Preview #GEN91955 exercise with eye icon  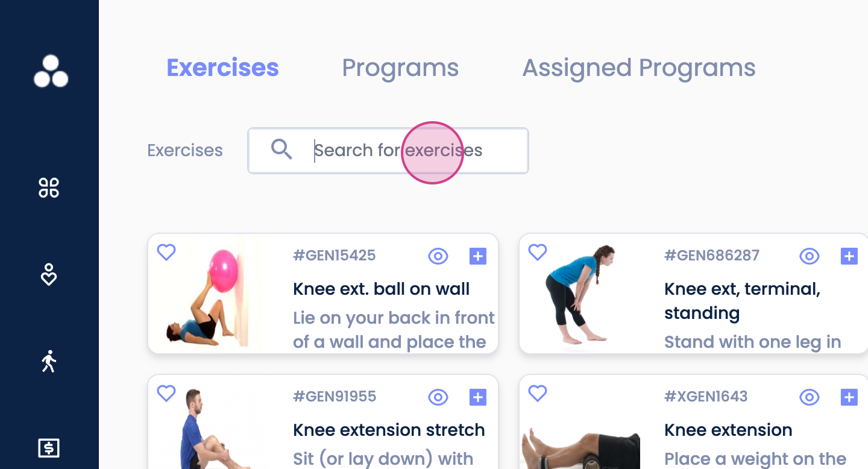(x=438, y=397)
